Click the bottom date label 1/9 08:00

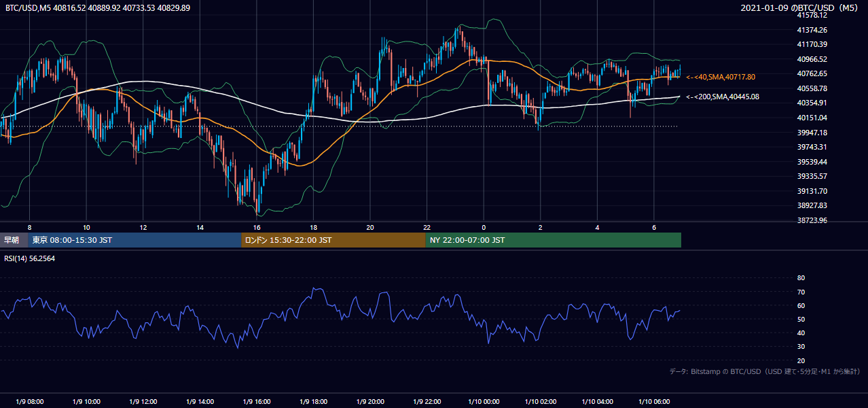[x=29, y=402]
